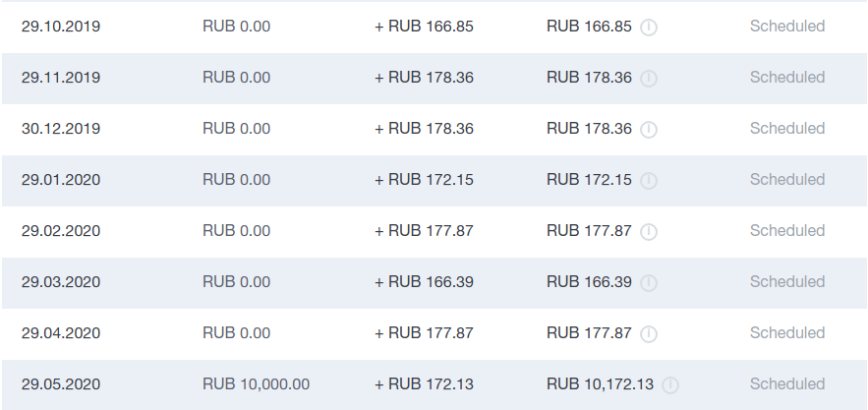Click Scheduled status on 29.05.2020 row
This screenshot has width=868, height=410.
tap(787, 384)
